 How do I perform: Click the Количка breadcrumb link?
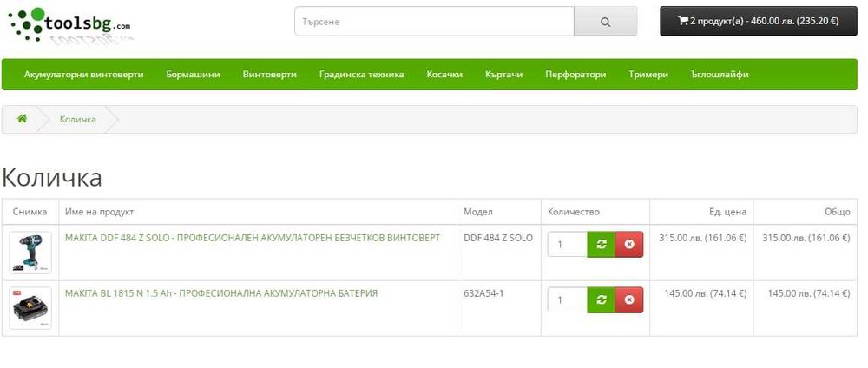pos(78,119)
